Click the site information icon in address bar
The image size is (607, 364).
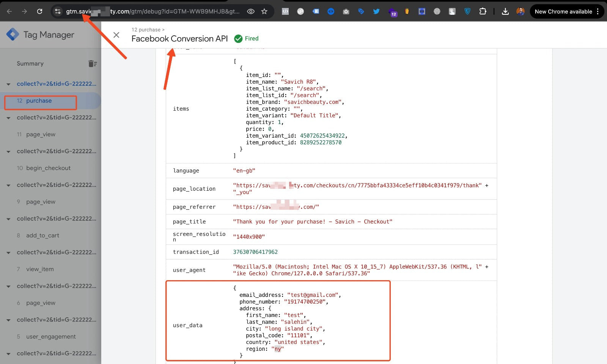[x=58, y=11]
